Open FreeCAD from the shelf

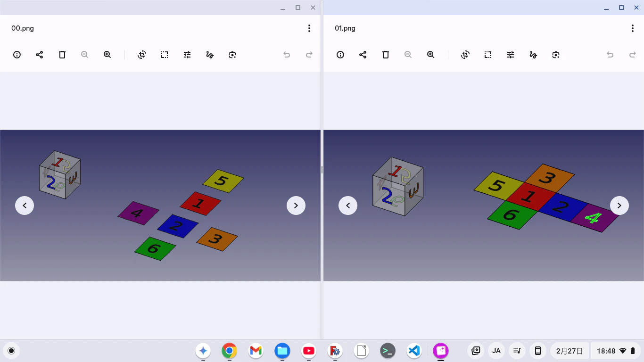click(335, 351)
